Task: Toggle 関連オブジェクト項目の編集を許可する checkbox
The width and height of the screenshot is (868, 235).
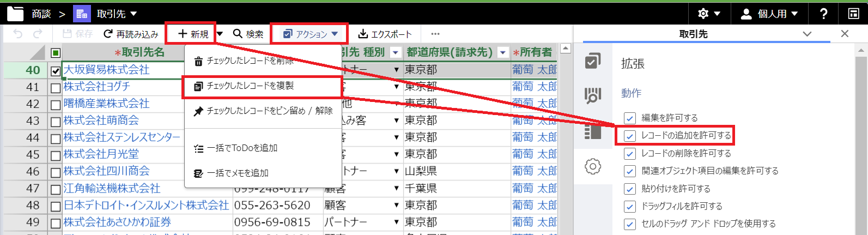Action: click(x=630, y=171)
